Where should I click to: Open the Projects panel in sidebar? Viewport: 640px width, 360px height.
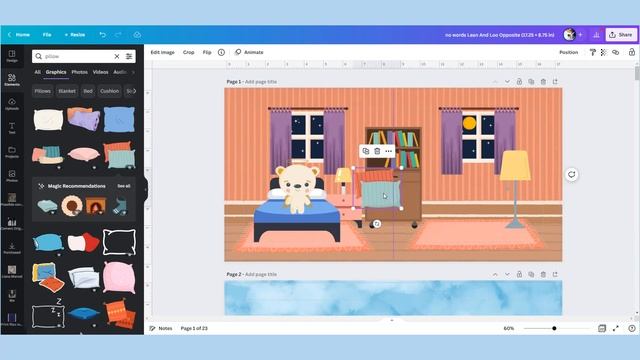[12, 152]
